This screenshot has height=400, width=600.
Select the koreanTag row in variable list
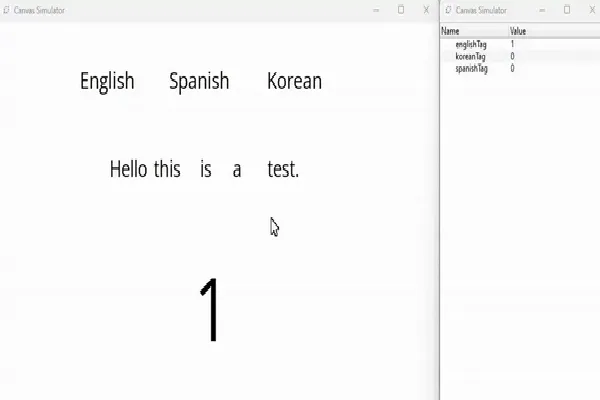(x=470, y=57)
